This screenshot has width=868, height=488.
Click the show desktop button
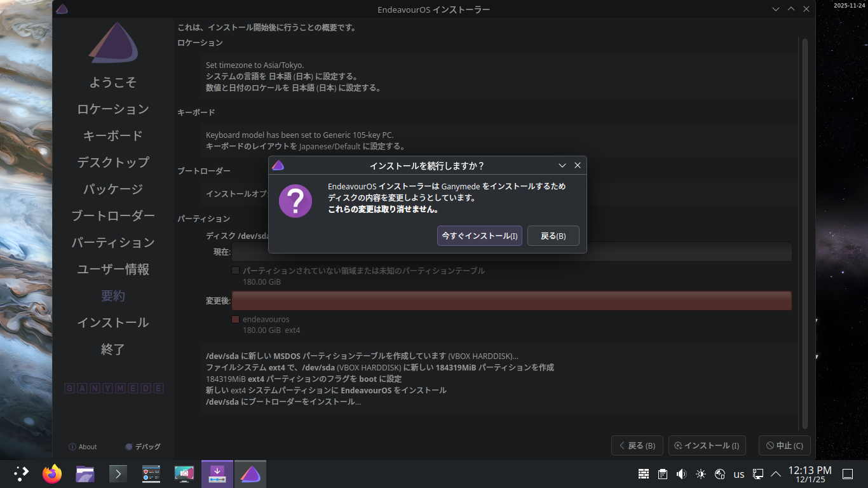847,474
